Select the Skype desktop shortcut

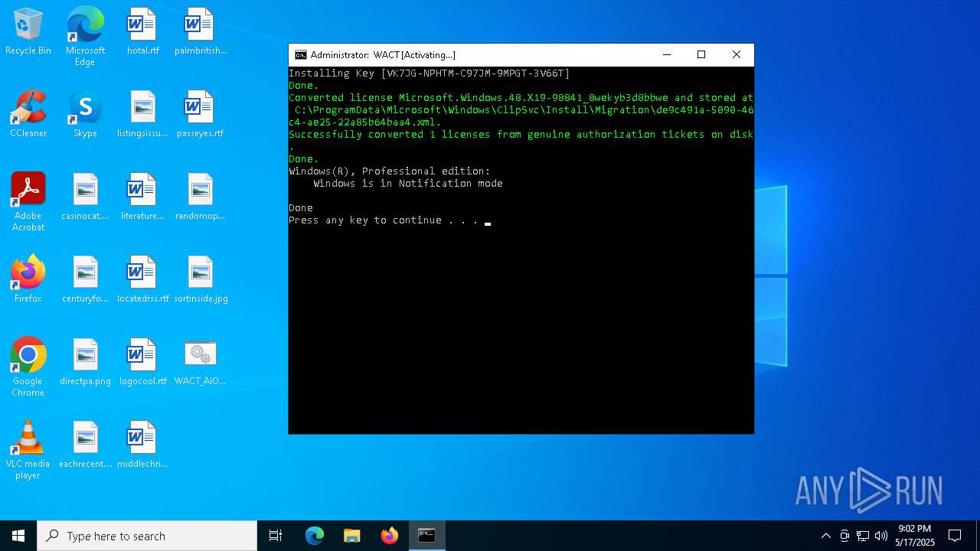pos(85,114)
